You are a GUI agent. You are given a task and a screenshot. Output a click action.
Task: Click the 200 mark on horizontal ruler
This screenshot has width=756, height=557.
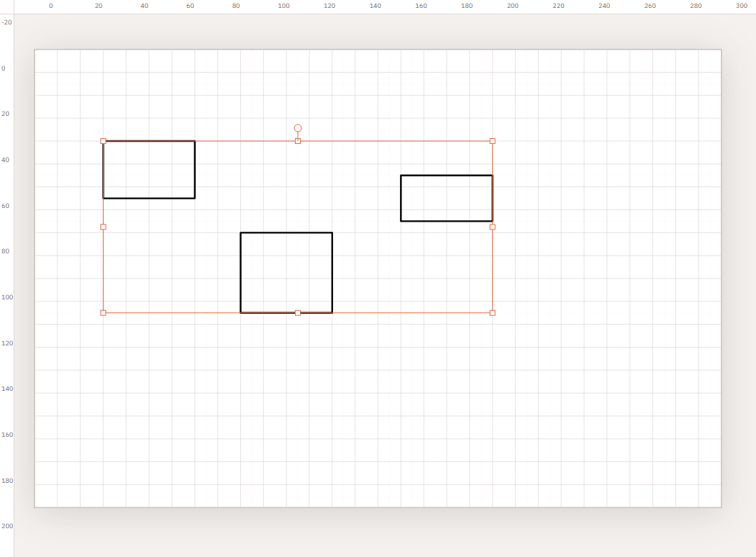coord(513,6)
